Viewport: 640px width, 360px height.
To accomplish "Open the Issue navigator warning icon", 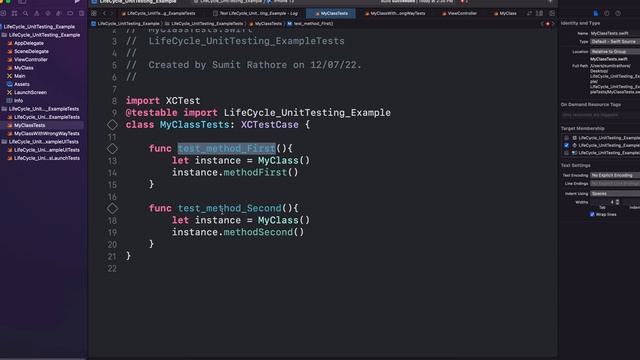I will (x=37, y=13).
